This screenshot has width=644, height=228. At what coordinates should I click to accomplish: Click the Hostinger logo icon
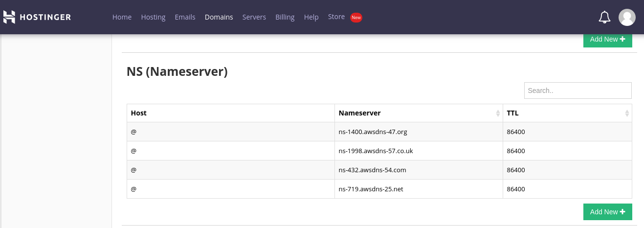[x=9, y=17]
